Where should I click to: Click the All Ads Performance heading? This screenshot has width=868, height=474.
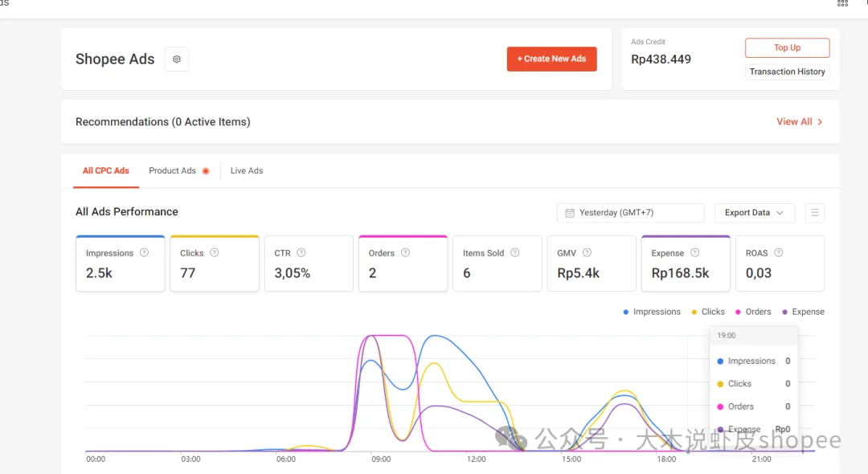coord(127,212)
